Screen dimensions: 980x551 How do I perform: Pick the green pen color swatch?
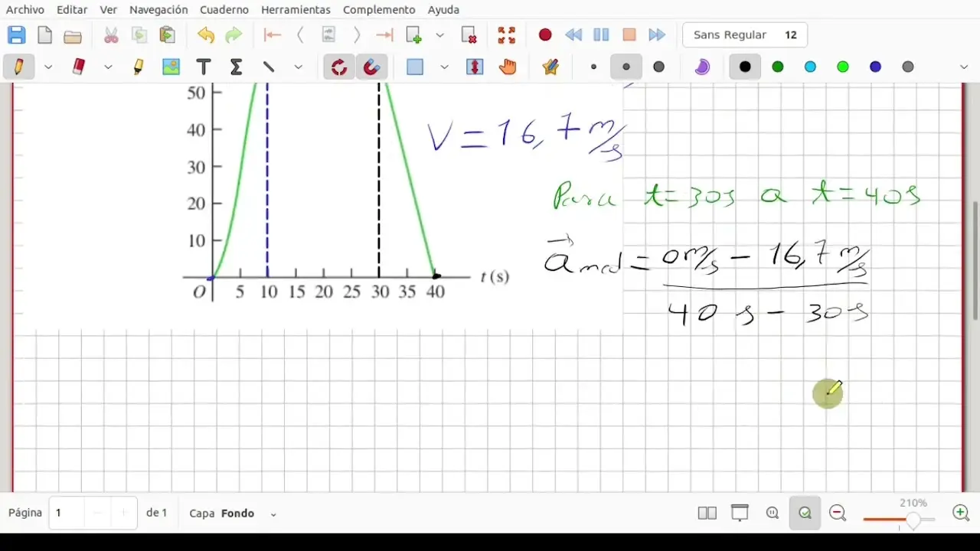(778, 67)
